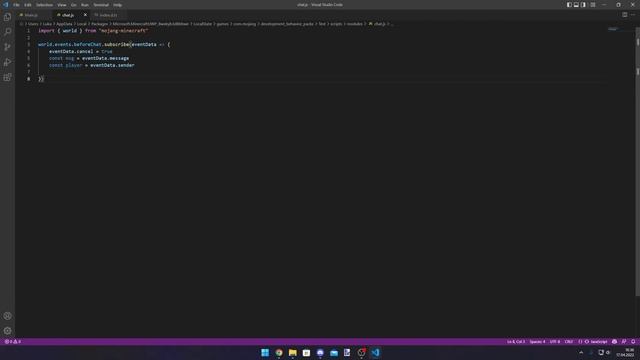This screenshot has height=360, width=640.
Task: Open the Edit menu
Action: [28, 5]
